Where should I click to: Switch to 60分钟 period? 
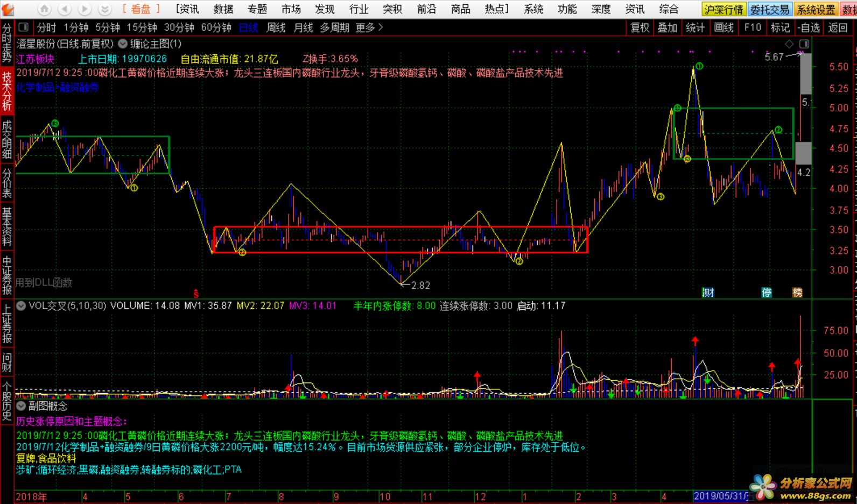pyautogui.click(x=216, y=27)
